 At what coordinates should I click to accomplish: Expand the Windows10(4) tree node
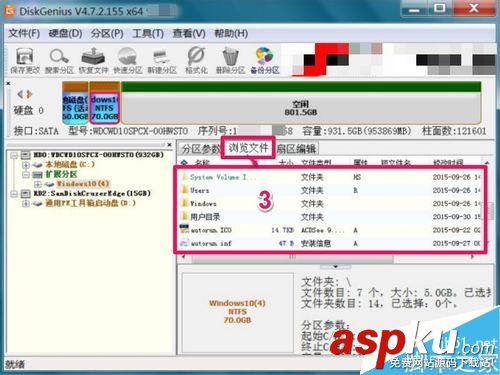37,184
